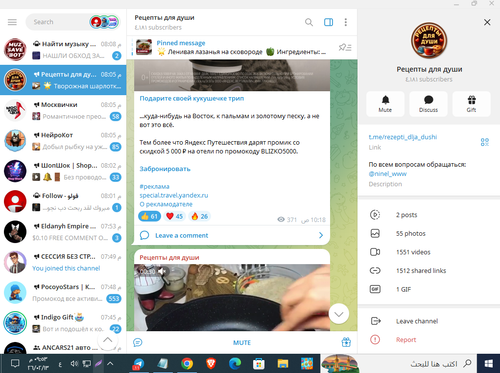Click the channel avatar in info panel
This screenshot has height=373, width=500.
tap(429, 40)
